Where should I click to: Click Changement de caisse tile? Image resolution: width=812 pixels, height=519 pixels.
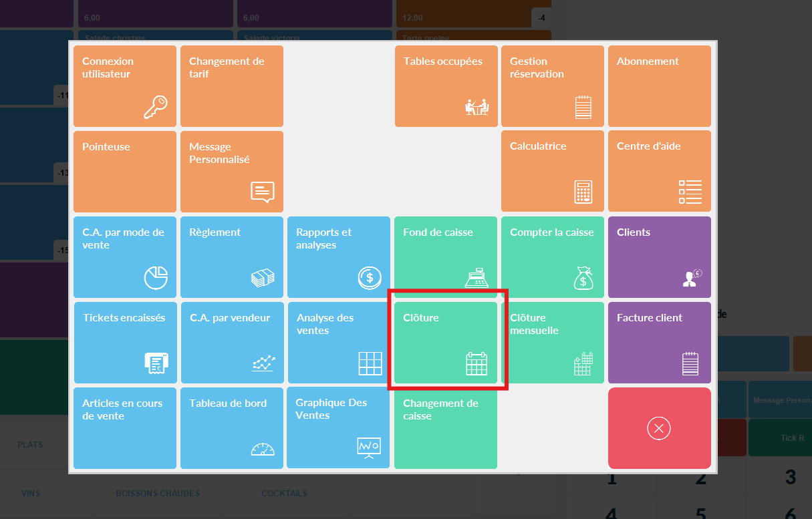446,428
